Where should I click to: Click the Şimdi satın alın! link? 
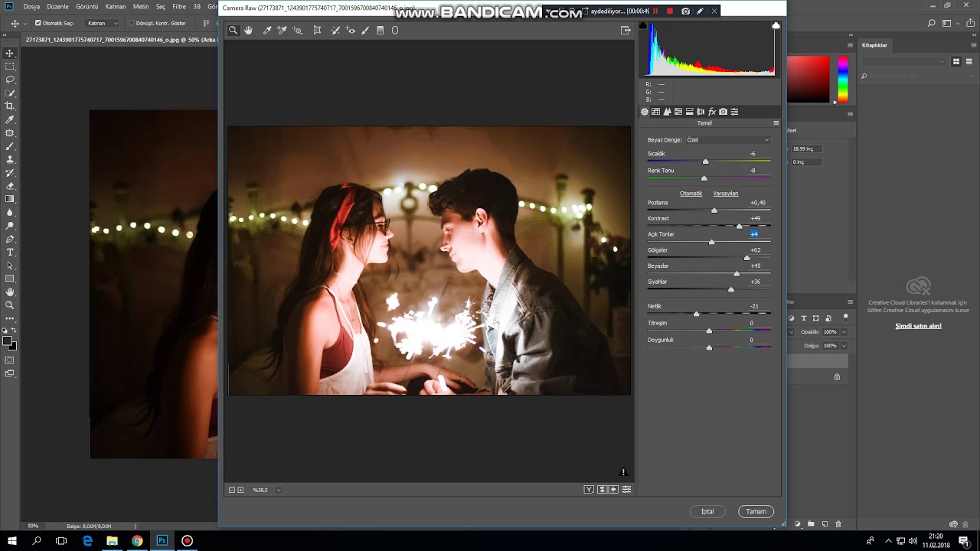(918, 326)
